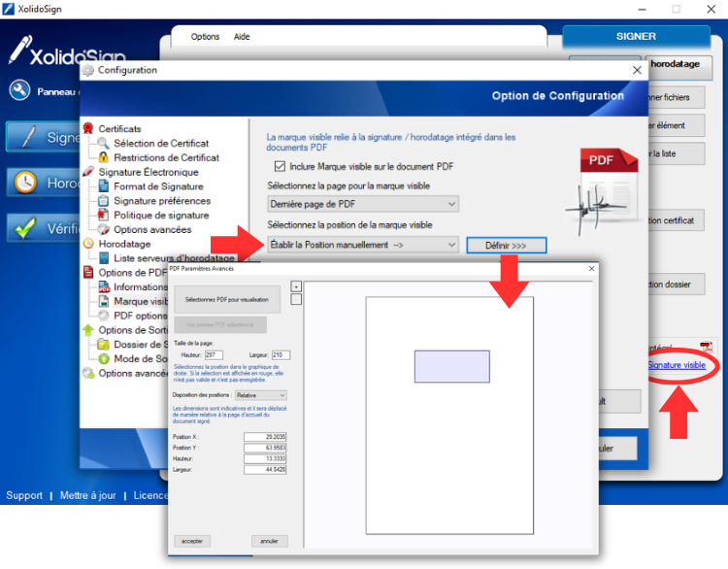
Task: Click the lavender signature rectangle in page preview
Action: coord(452,366)
